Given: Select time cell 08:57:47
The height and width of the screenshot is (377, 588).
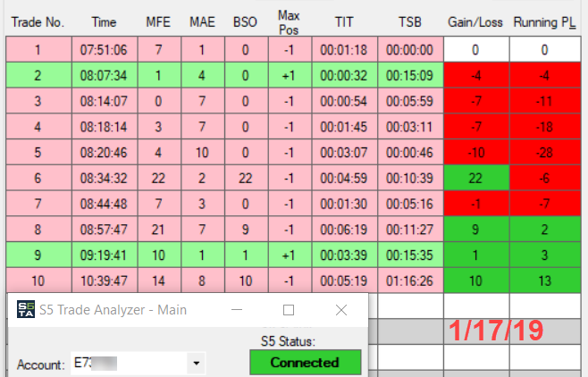Looking at the screenshot, I should (105, 230).
